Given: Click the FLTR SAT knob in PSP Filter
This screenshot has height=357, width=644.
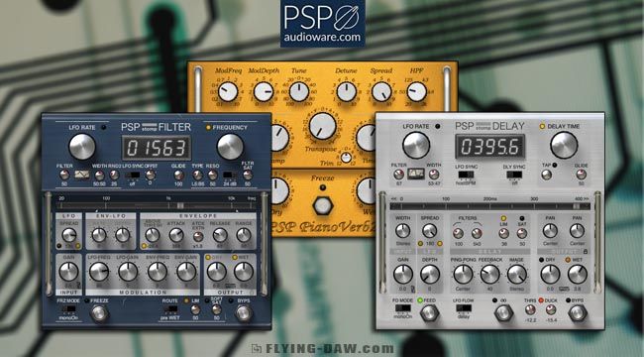Looking at the screenshot, I should 248,176.
